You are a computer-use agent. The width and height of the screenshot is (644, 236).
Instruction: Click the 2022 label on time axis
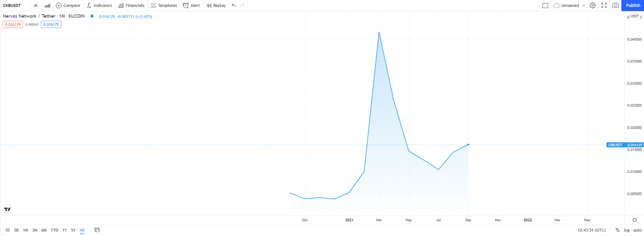[x=528, y=220]
